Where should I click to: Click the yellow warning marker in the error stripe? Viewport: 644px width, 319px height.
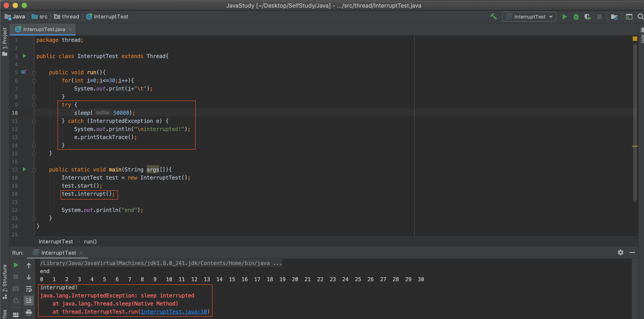(635, 146)
